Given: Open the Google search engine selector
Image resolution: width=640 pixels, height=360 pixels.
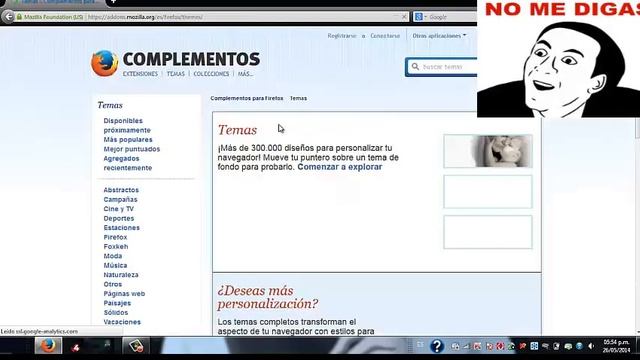Looking at the screenshot, I should click(x=420, y=17).
